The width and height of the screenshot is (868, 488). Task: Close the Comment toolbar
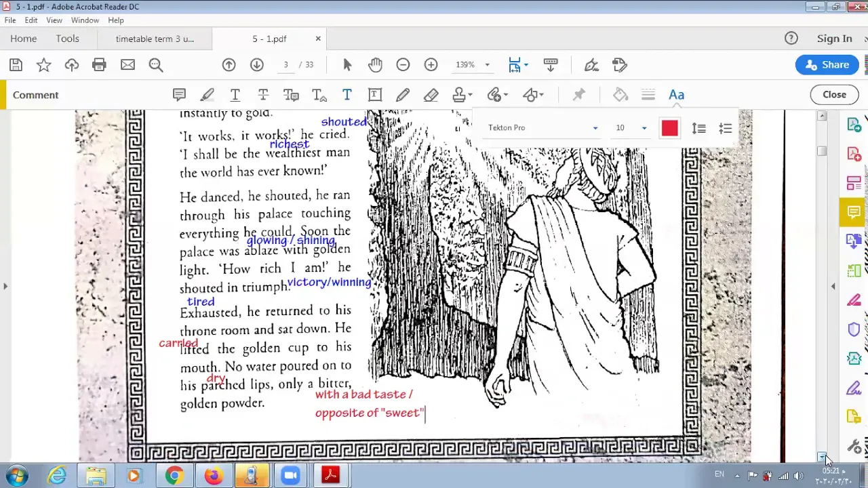834,95
